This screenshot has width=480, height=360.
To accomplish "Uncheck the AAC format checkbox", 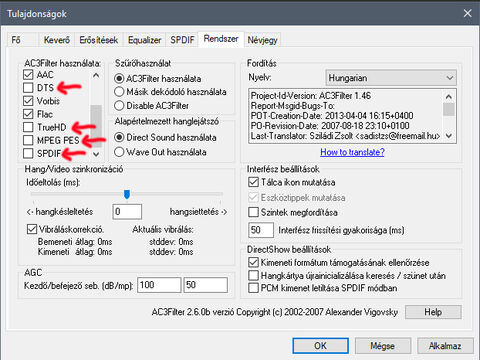I will 28,75.
